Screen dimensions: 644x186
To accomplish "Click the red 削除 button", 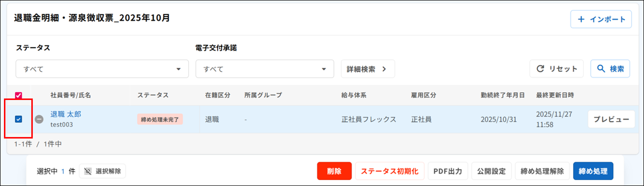I will (334, 171).
